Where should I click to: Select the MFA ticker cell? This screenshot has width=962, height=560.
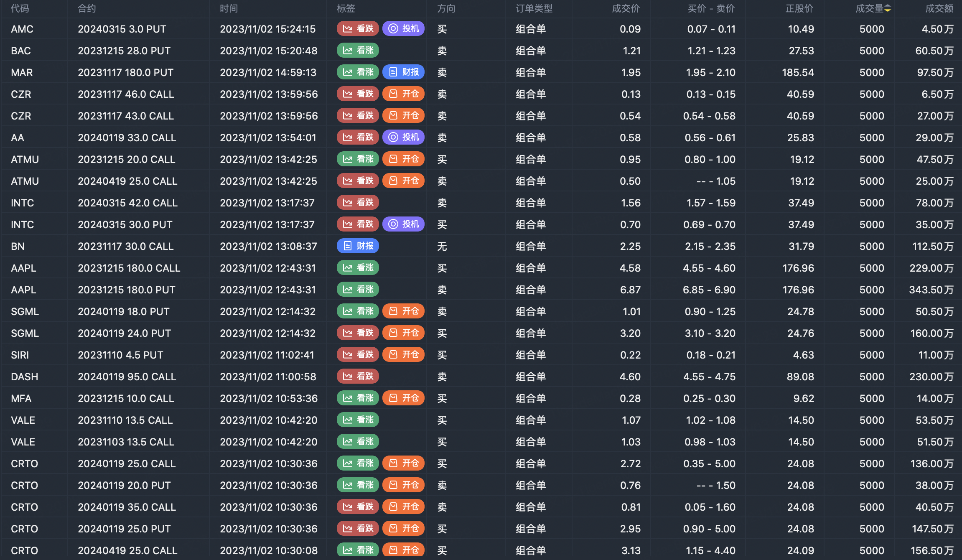pyautogui.click(x=21, y=398)
